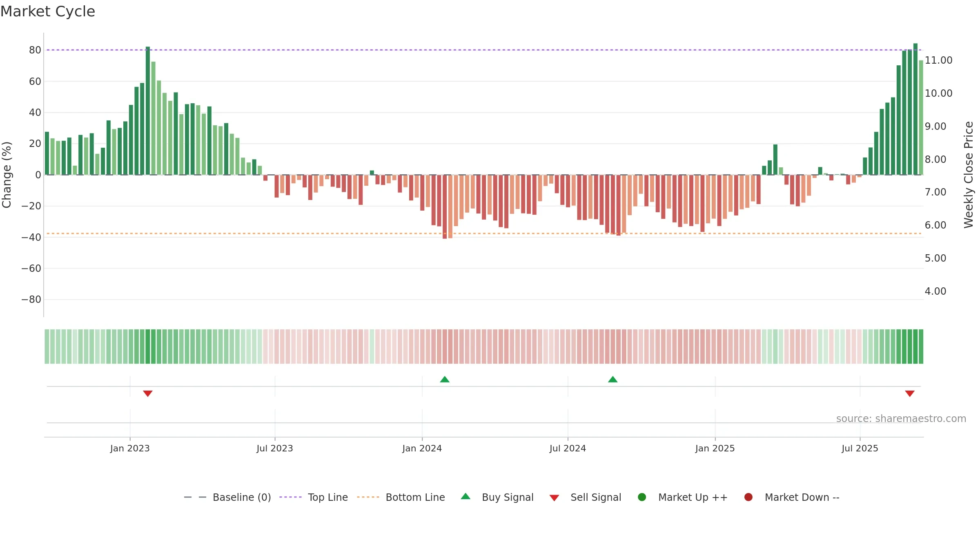Click the Market Cycle chart title
Screen dimensions: 980x551
coord(48,11)
